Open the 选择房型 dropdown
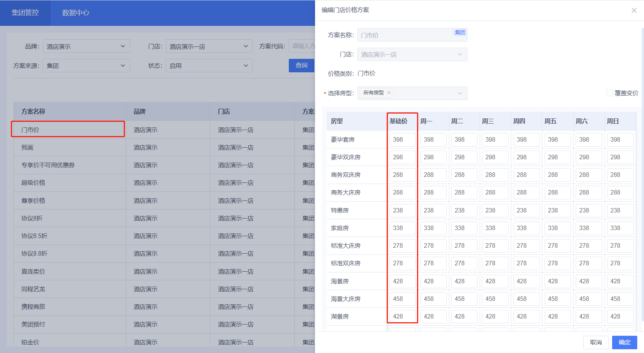The width and height of the screenshot is (644, 353). tap(412, 93)
